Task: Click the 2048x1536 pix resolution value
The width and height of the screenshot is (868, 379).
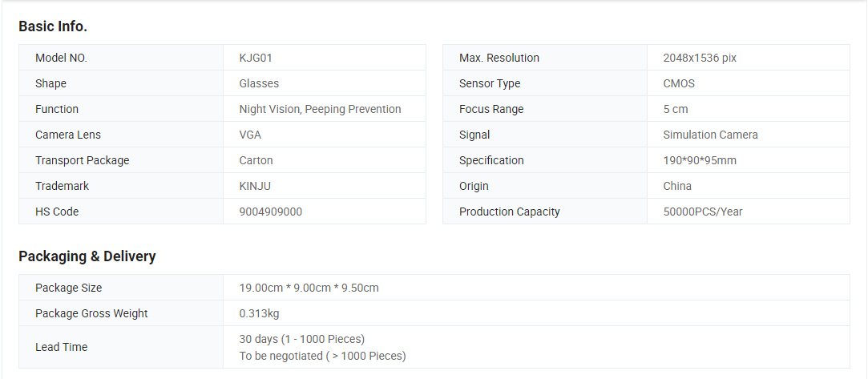Action: (x=700, y=58)
